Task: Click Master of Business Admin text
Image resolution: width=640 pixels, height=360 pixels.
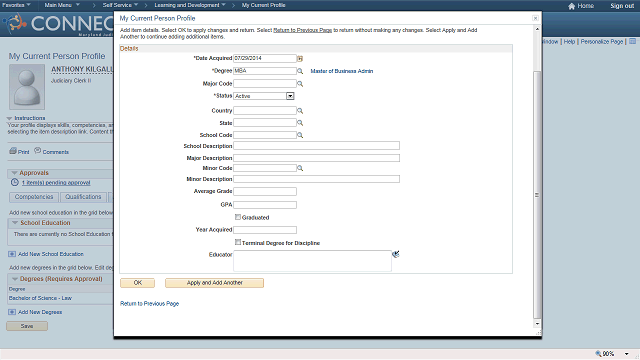Action: pyautogui.click(x=342, y=71)
